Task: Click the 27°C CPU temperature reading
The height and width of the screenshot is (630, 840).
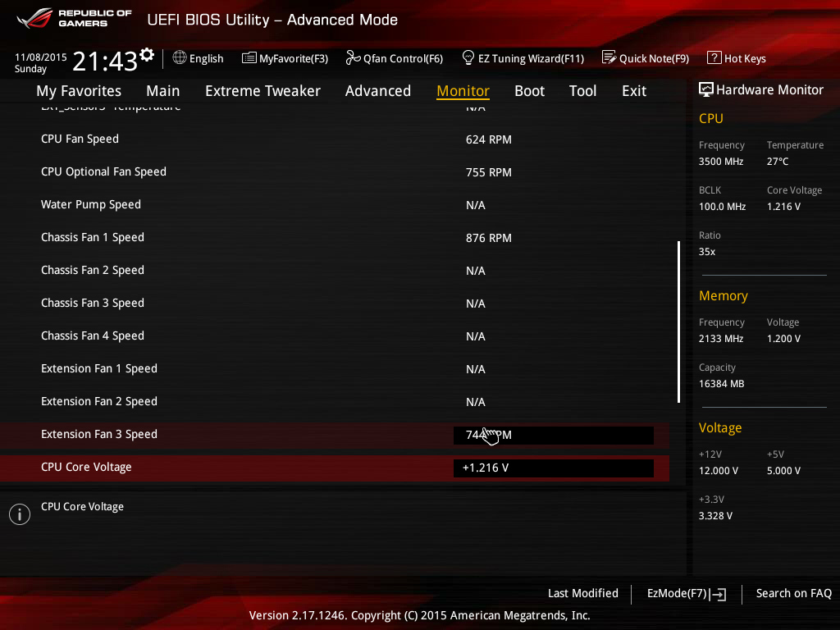Action: [x=778, y=162]
